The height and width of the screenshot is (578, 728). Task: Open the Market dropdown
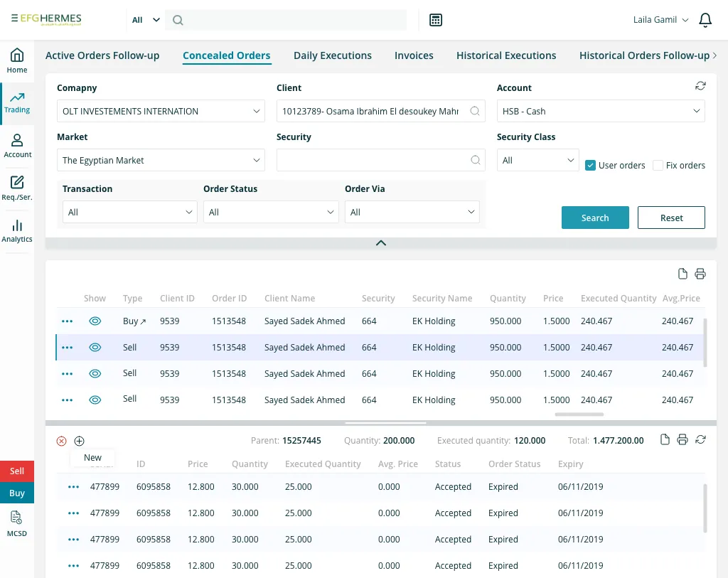pos(160,160)
